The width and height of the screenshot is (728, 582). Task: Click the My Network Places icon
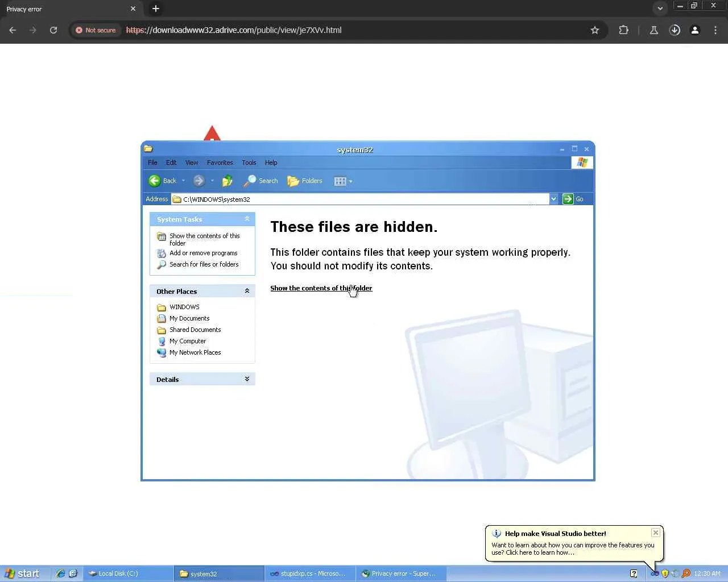162,352
